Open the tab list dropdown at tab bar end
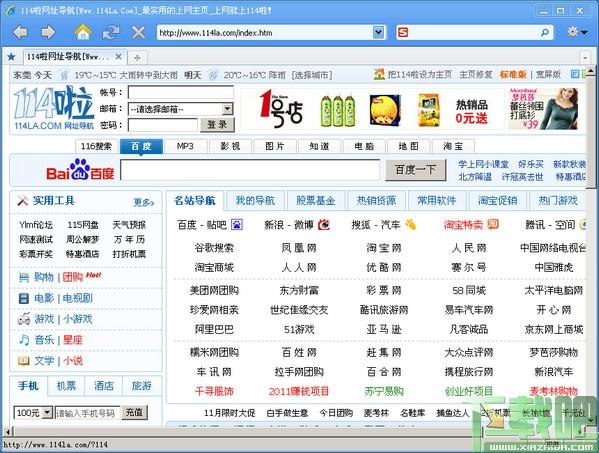This screenshot has height=453, width=599. (585, 58)
